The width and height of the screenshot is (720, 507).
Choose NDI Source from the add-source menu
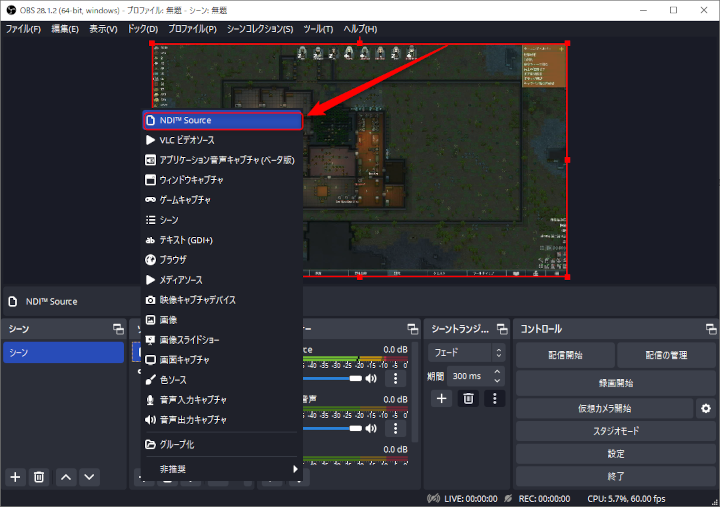[x=222, y=120]
